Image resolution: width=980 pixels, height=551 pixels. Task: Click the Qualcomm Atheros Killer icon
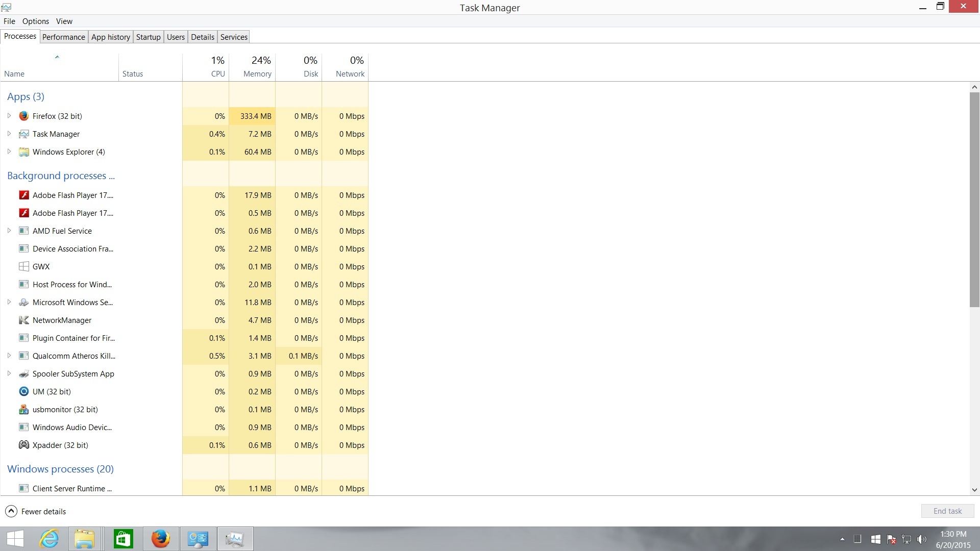pyautogui.click(x=23, y=356)
